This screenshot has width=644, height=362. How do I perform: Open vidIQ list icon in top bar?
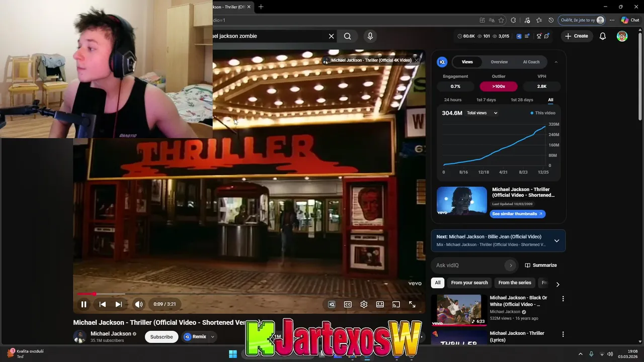527,36
